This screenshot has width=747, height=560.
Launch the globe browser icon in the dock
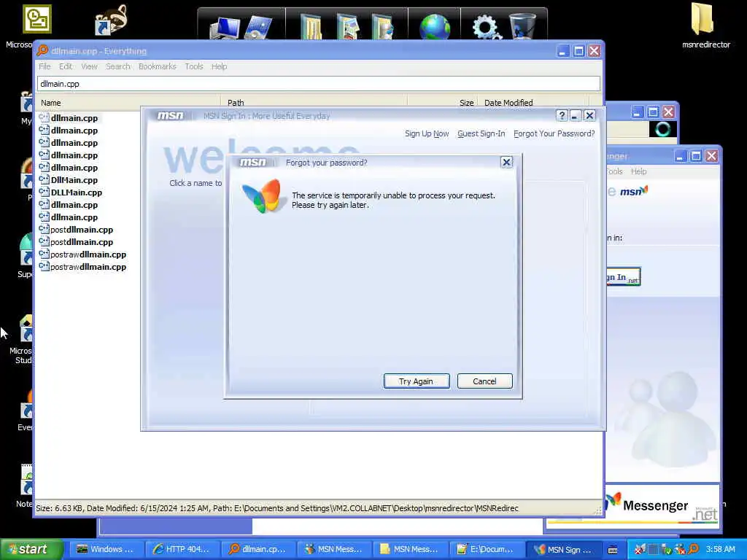pos(435,27)
